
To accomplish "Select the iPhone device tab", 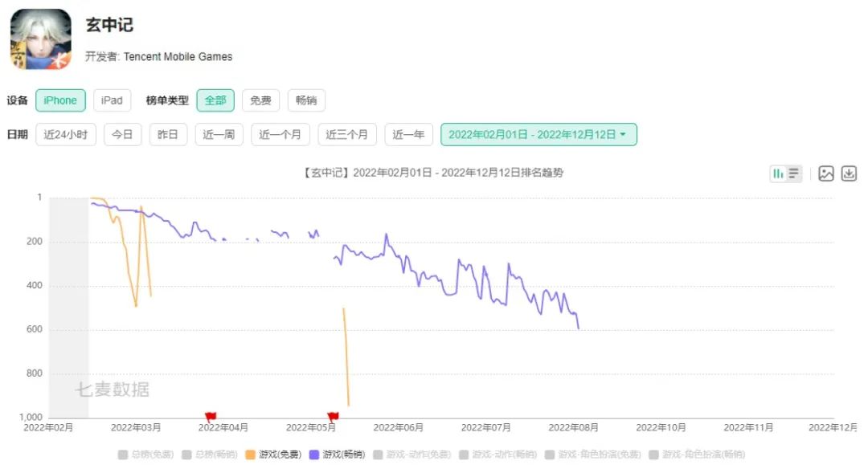I will coord(61,100).
